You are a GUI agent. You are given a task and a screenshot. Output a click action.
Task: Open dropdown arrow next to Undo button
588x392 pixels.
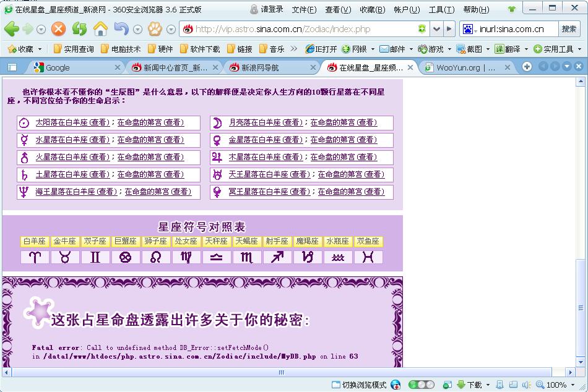[x=137, y=30]
